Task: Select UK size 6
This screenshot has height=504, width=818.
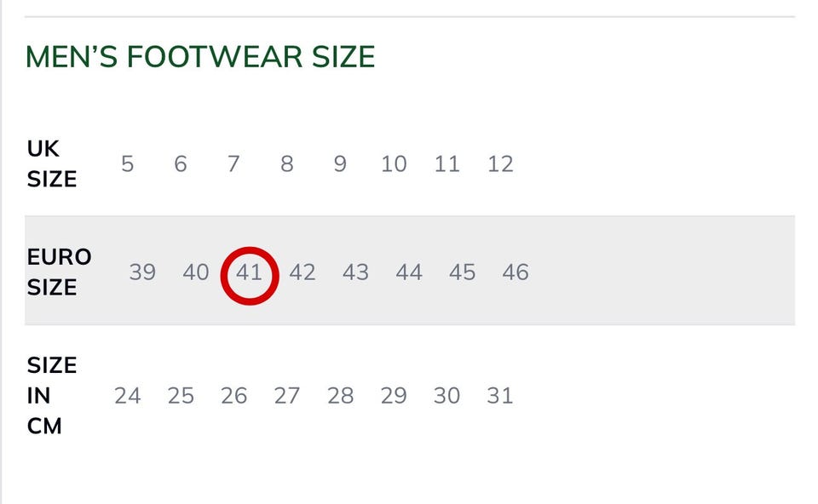Action: pos(181,163)
